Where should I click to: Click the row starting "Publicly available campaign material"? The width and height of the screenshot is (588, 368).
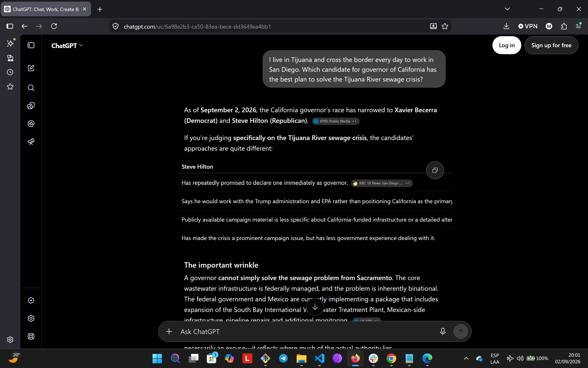[315, 220]
